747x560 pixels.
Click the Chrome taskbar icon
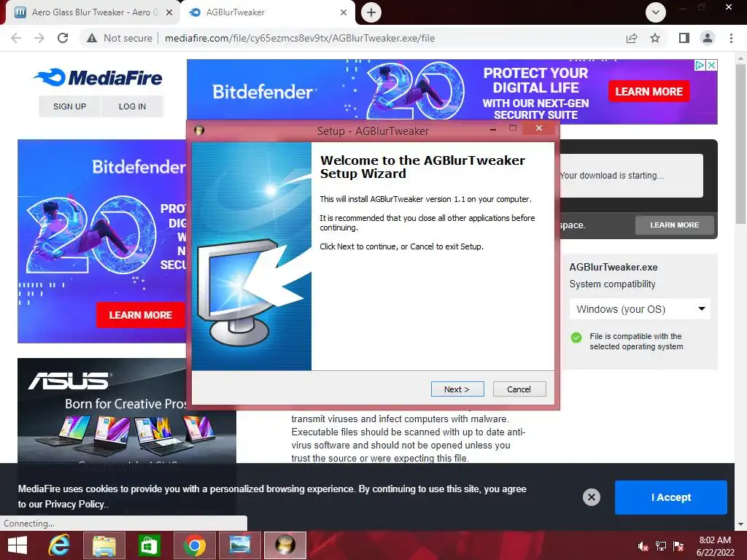[x=194, y=545]
